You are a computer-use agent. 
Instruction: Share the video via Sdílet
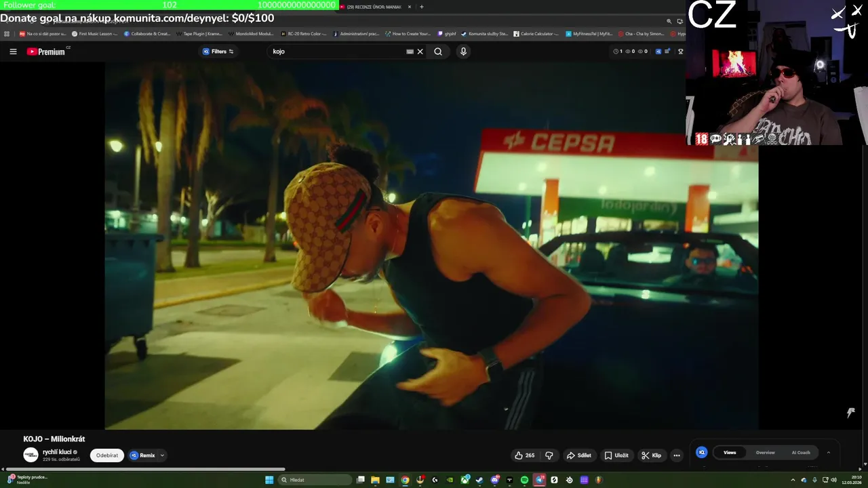[579, 455]
